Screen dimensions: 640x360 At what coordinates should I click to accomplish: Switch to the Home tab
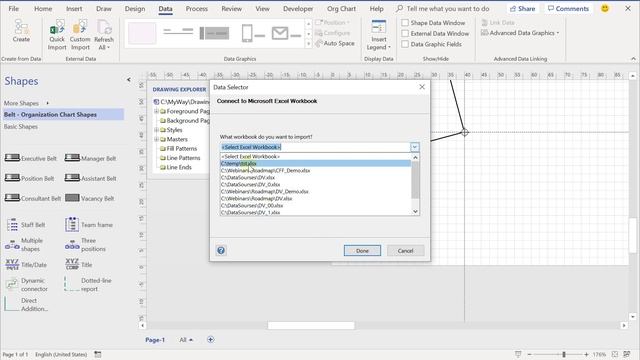(43, 9)
